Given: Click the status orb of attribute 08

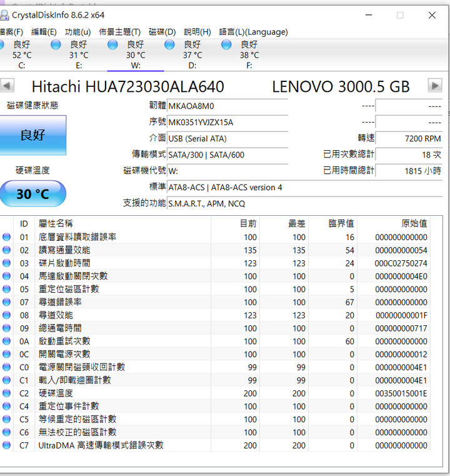Looking at the screenshot, I should pyautogui.click(x=6, y=315).
